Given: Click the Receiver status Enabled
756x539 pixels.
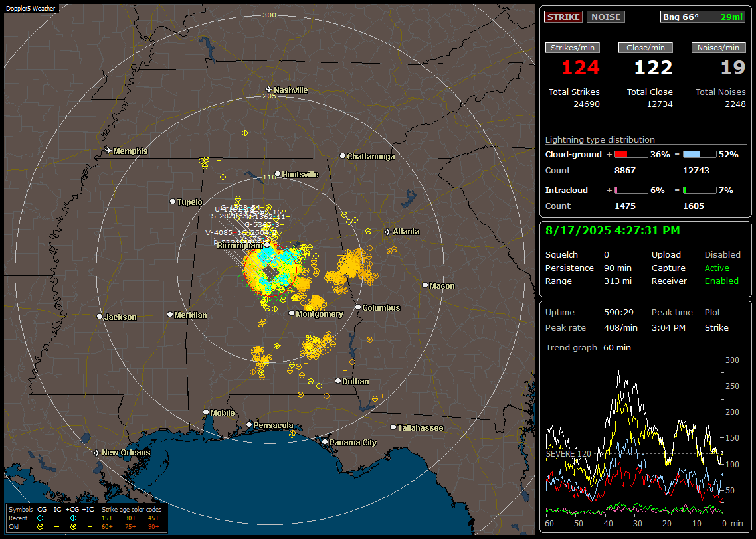Looking at the screenshot, I should coord(721,281).
